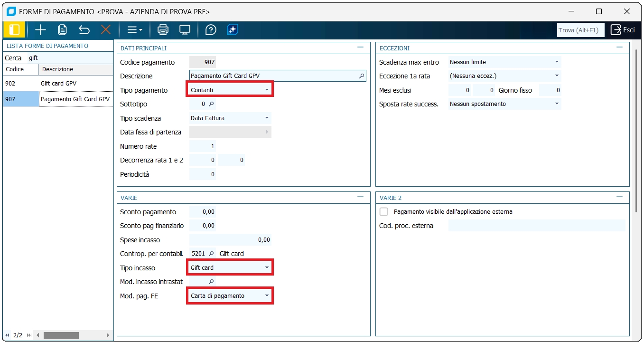Open the hamburger menu dropdown in toolbar
Screen dimensions: 644x343
pyautogui.click(x=134, y=30)
